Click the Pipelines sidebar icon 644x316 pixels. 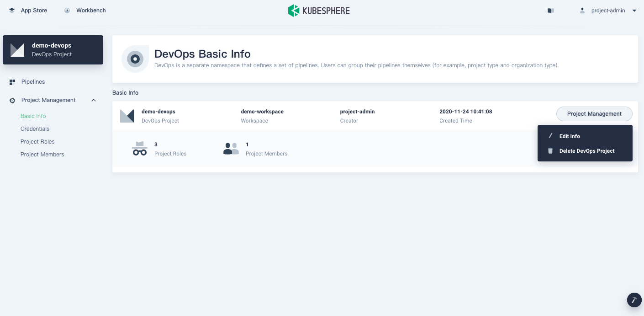point(12,82)
